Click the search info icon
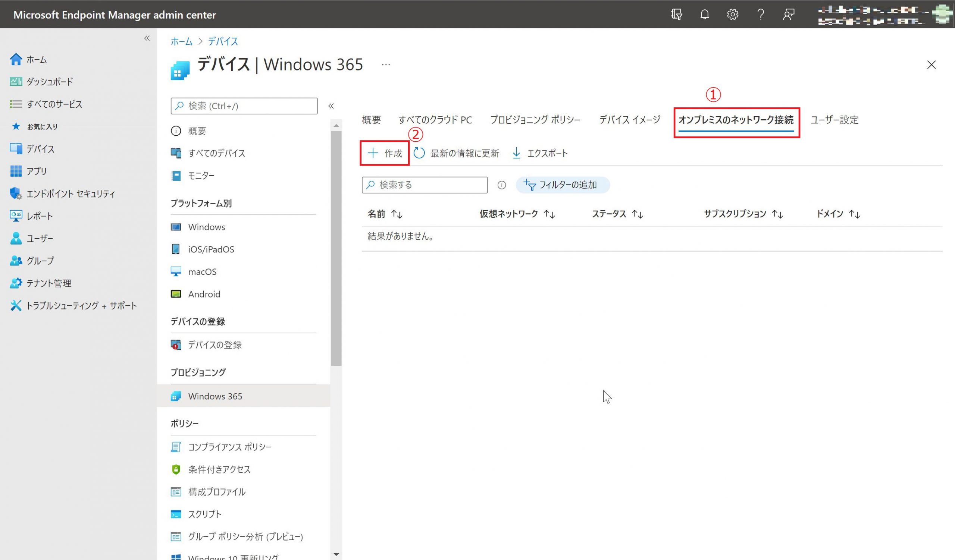955x560 pixels. point(501,185)
